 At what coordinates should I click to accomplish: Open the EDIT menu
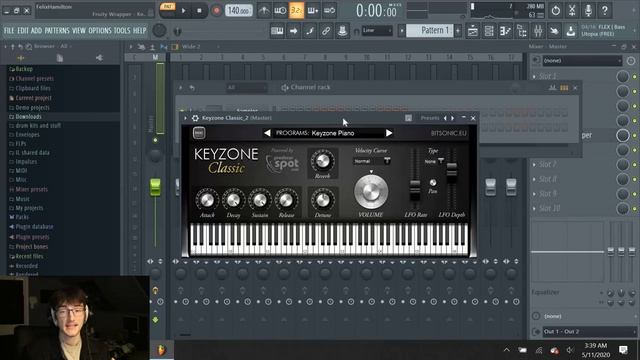tap(23, 31)
